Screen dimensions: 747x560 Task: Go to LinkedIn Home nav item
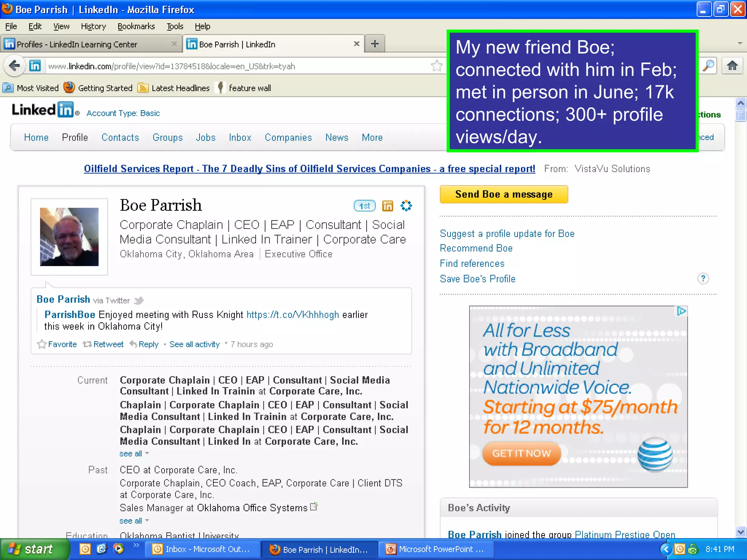pos(36,137)
